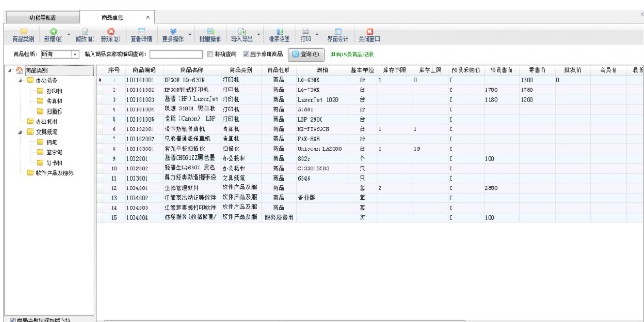The height and width of the screenshot is (322, 644).
Task: Open dropdown arrow next to 打印
Action: (x=317, y=35)
